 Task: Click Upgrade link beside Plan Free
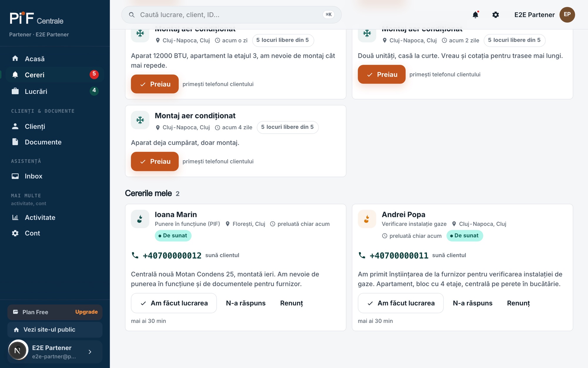(86, 312)
